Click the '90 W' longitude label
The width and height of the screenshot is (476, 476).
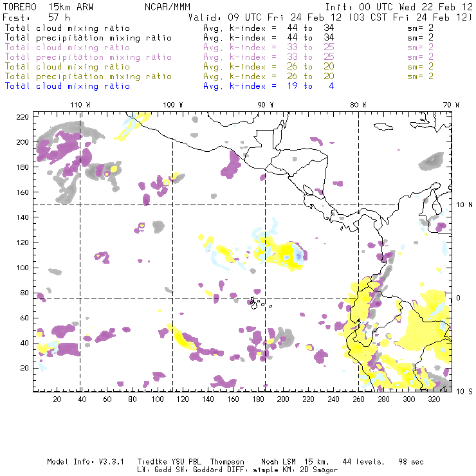266,105
